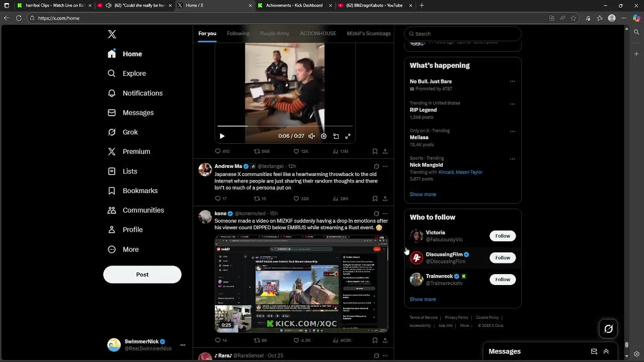Viewport: 644px width, 362px height.
Task: Open Terms of Service link
Action: (424, 318)
